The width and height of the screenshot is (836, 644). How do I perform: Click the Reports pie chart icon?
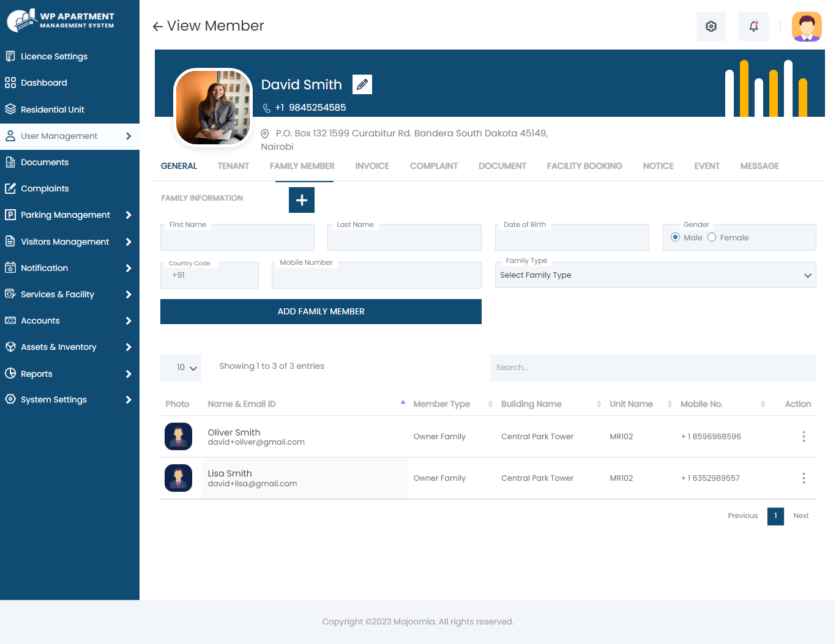click(10, 374)
